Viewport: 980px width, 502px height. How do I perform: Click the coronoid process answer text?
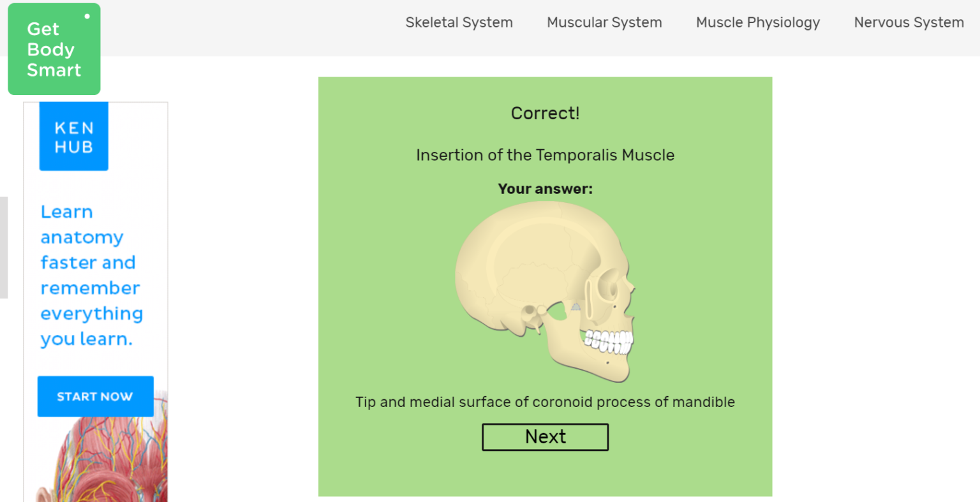pyautogui.click(x=545, y=402)
